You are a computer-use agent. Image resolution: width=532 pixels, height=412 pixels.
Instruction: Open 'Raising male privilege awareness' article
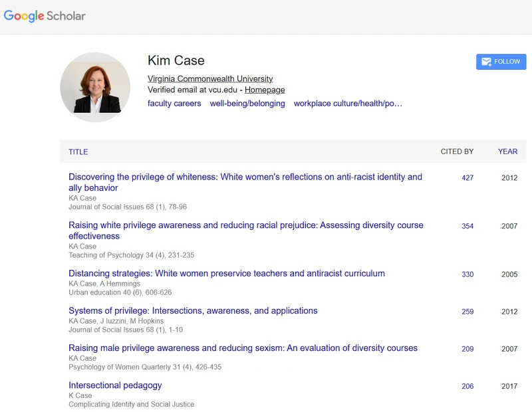[243, 348]
